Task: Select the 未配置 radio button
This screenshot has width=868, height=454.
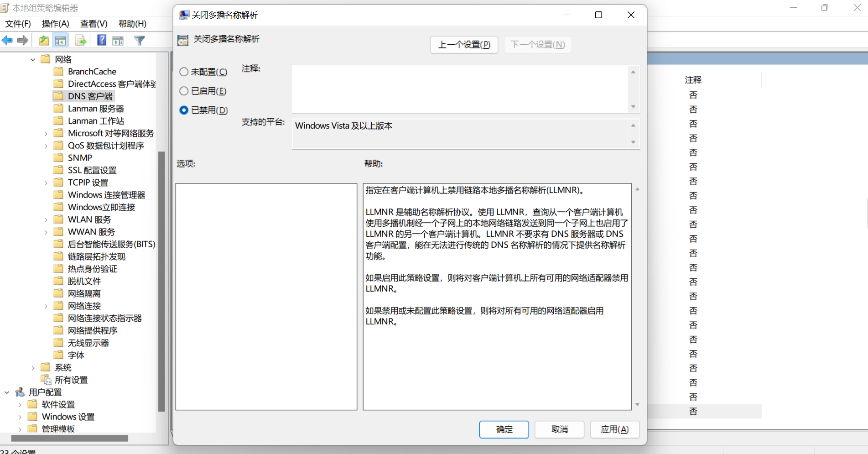Action: pos(184,72)
